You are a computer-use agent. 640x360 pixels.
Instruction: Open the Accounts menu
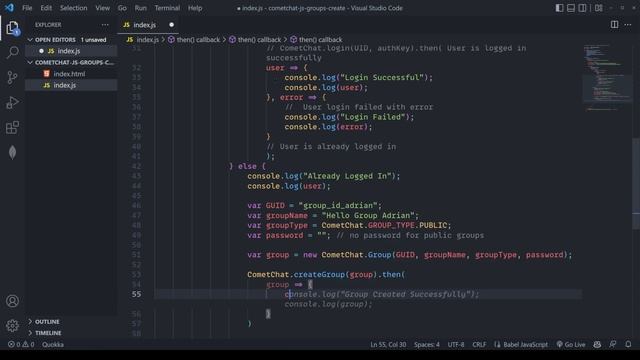tap(13, 301)
